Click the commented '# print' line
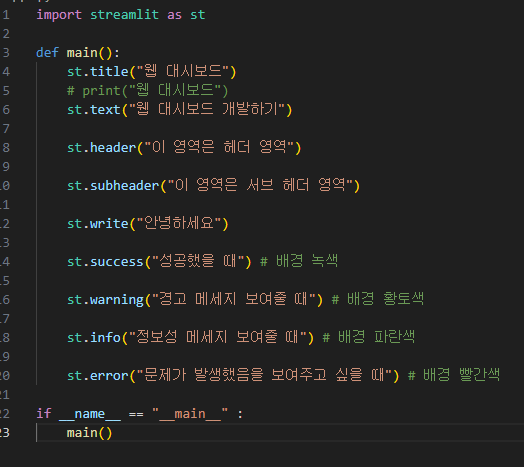 [147, 91]
